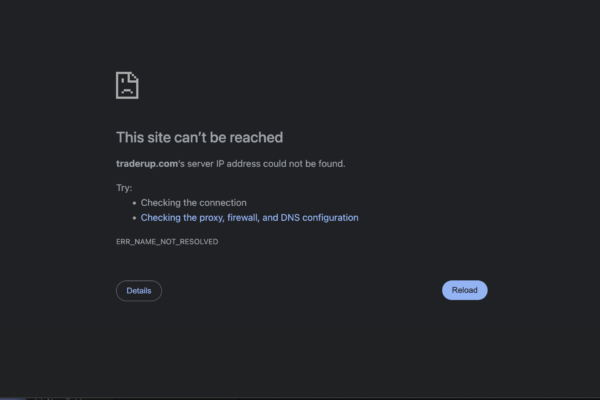This screenshot has width=600, height=400.
Task: Open the error Details
Action: (x=139, y=291)
